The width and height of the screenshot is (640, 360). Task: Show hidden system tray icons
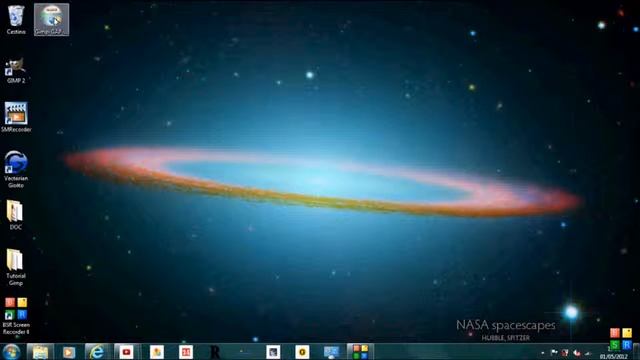point(543,353)
